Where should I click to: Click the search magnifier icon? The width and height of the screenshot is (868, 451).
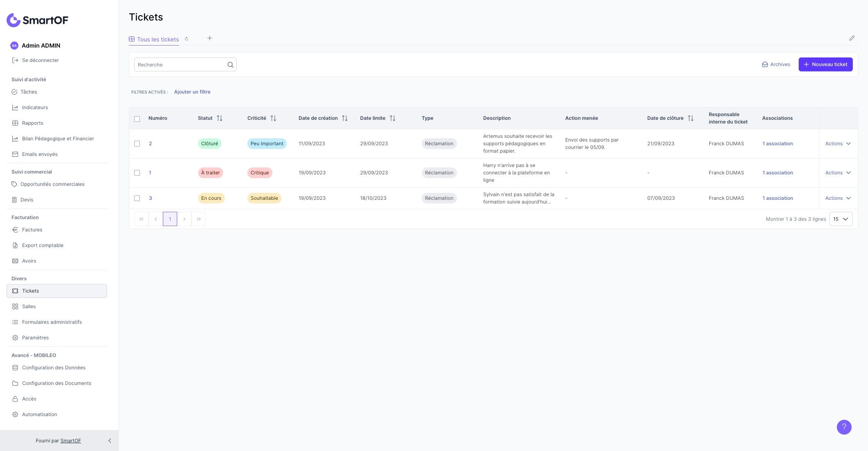tap(230, 65)
